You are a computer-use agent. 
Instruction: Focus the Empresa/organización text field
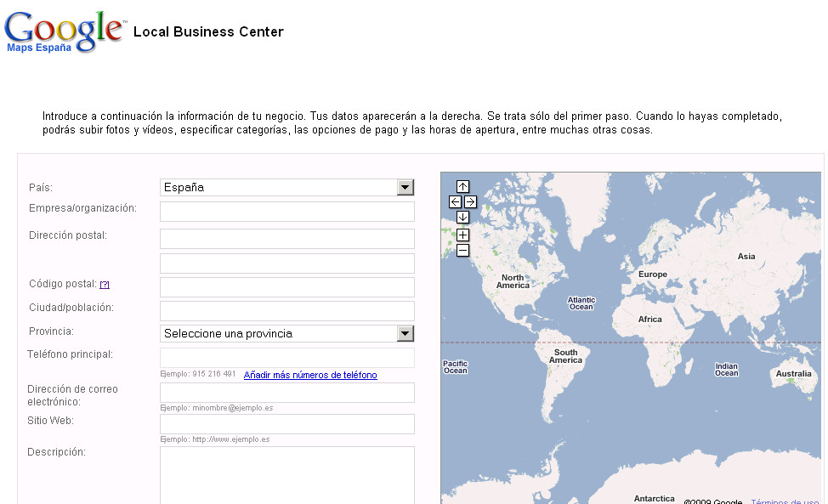[286, 212]
